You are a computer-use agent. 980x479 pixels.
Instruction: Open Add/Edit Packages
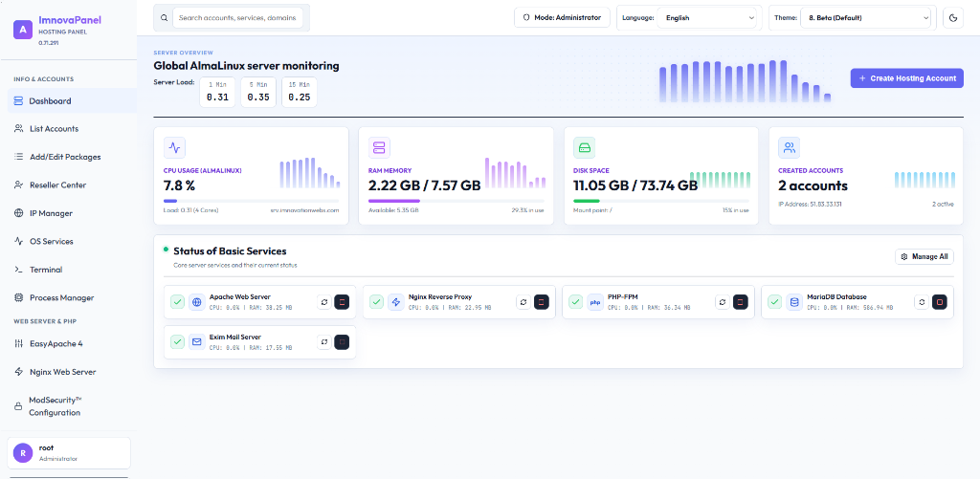point(72,157)
